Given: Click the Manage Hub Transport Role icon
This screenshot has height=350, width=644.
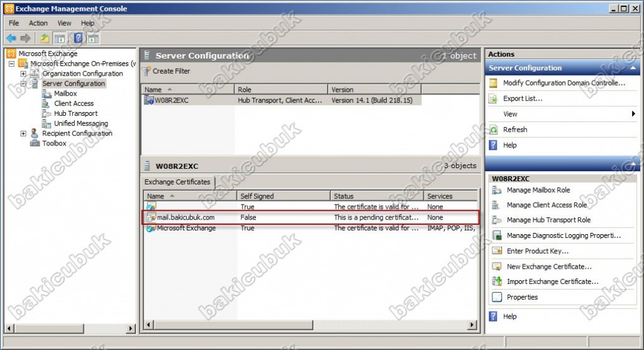Looking at the screenshot, I should (x=497, y=220).
